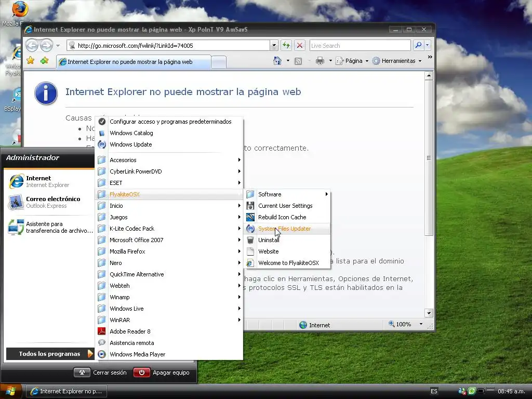Click the 100% zoom level
Screen dimensions: 532x399
point(403,324)
